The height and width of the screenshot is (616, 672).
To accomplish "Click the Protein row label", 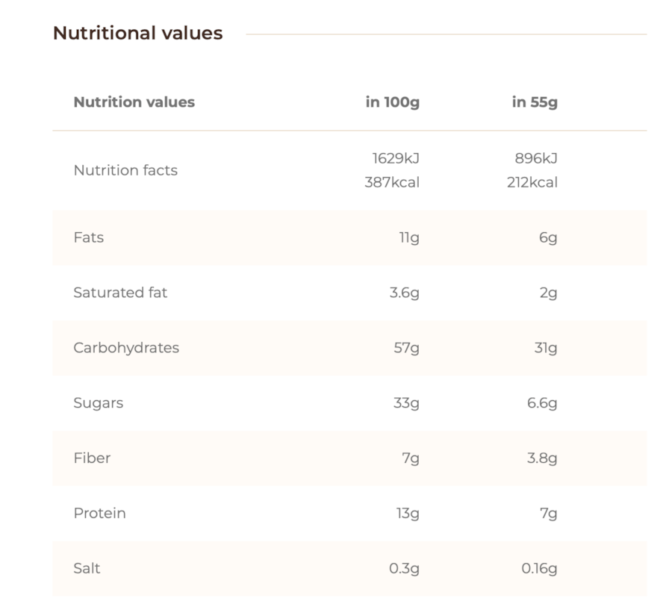I will [x=99, y=513].
